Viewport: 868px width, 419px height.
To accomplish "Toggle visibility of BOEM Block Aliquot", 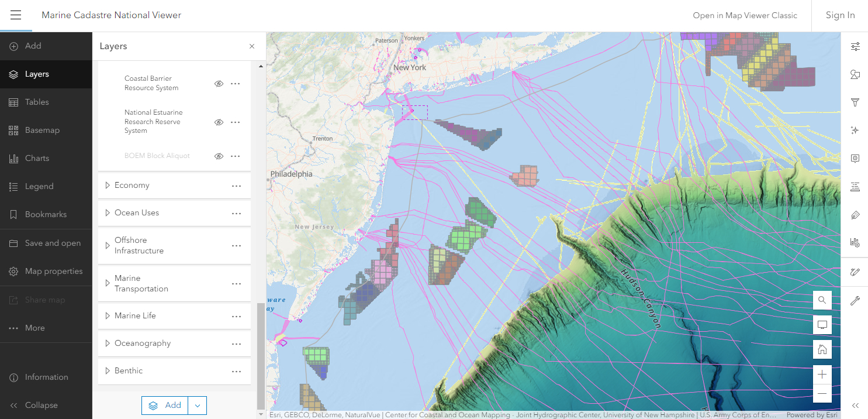I will [219, 156].
